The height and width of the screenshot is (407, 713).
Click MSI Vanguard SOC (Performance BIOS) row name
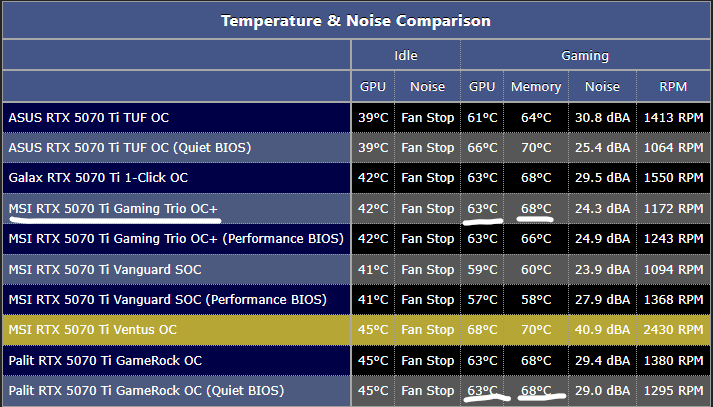pyautogui.click(x=167, y=299)
